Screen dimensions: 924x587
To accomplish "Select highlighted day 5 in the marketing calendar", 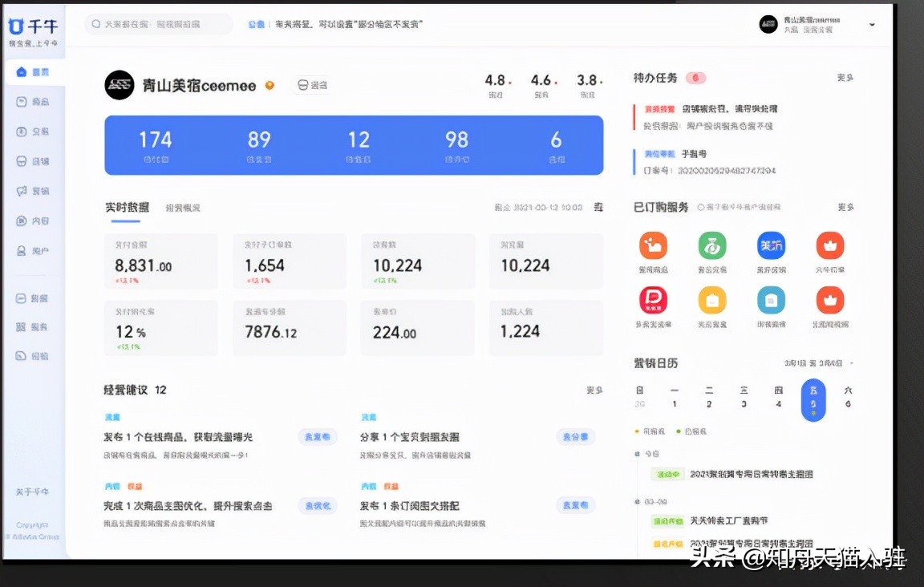I will tap(813, 400).
